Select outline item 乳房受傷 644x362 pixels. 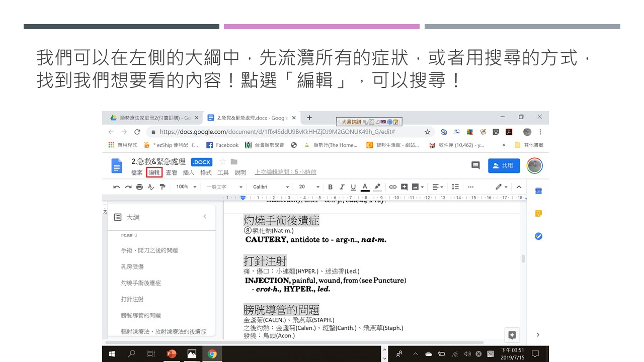[x=132, y=266]
